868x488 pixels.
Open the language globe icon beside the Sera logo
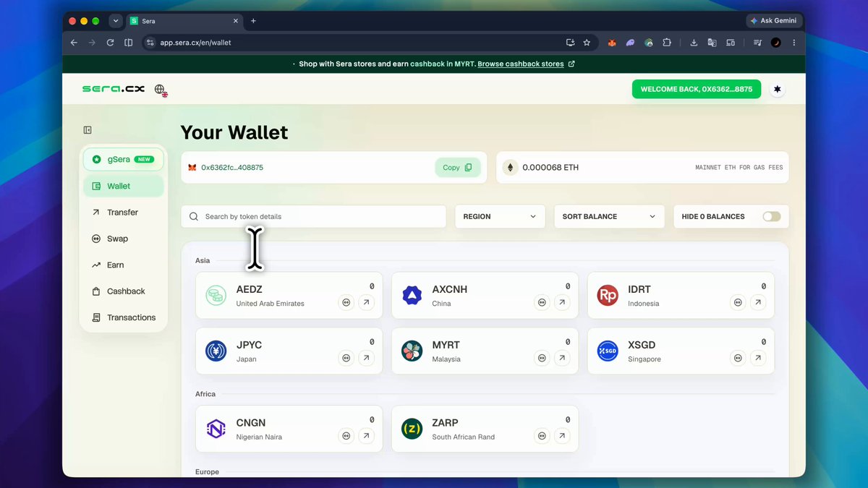[161, 90]
